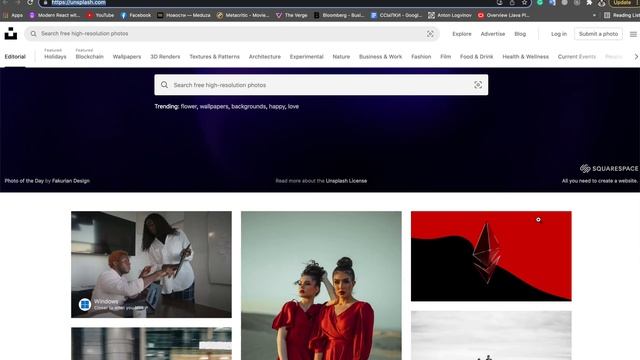640x360 pixels.
Task: Open the hamburger menu icon
Action: click(633, 34)
